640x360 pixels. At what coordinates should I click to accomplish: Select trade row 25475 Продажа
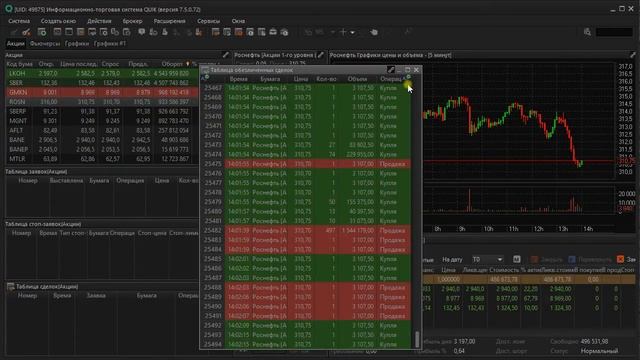pyautogui.click(x=307, y=164)
